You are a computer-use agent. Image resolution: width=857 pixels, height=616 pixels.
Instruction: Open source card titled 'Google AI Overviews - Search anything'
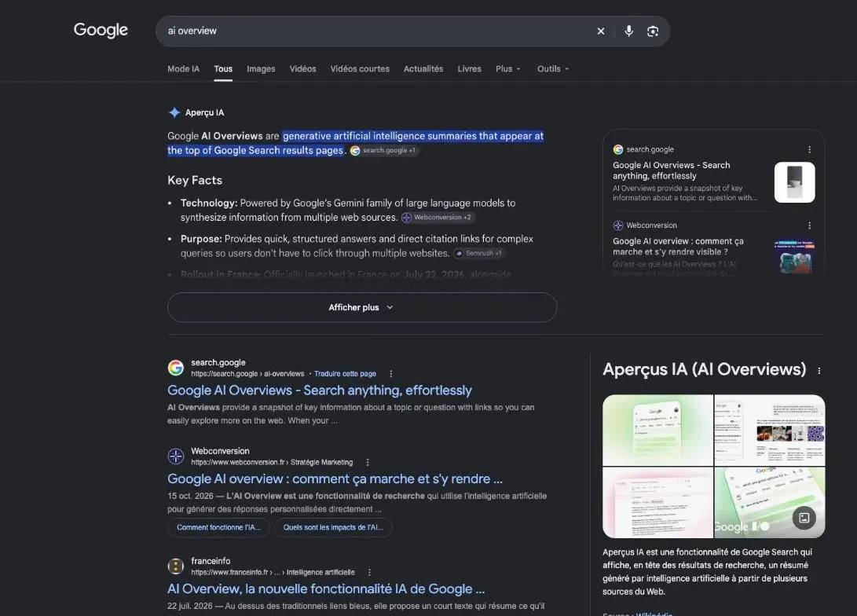[x=671, y=170]
